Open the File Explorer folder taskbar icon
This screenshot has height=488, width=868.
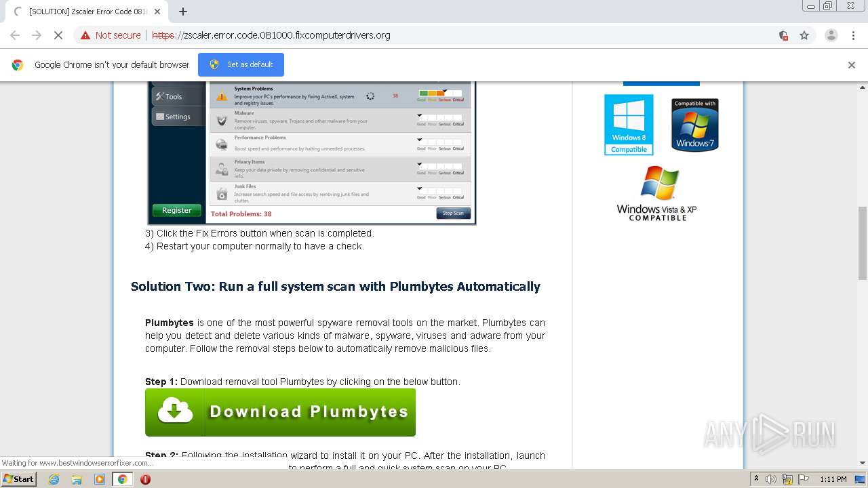[x=77, y=479]
